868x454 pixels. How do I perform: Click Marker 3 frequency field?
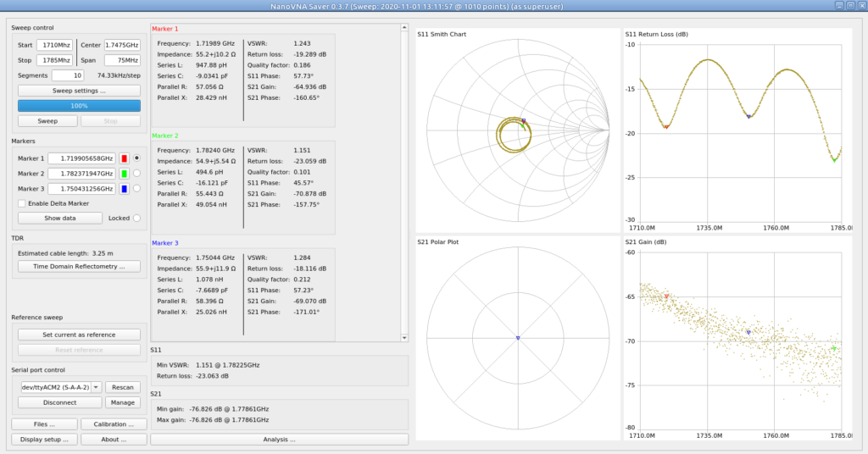point(82,189)
